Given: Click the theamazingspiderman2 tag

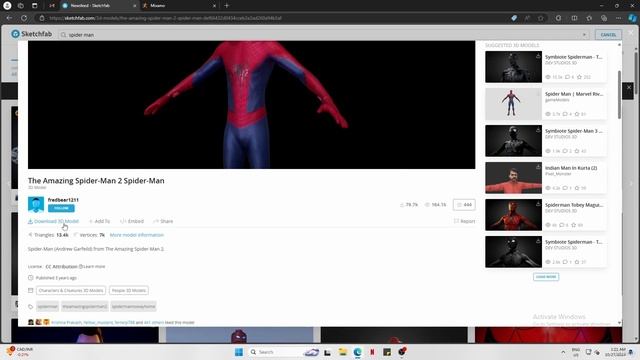Looking at the screenshot, I should coord(85,307).
